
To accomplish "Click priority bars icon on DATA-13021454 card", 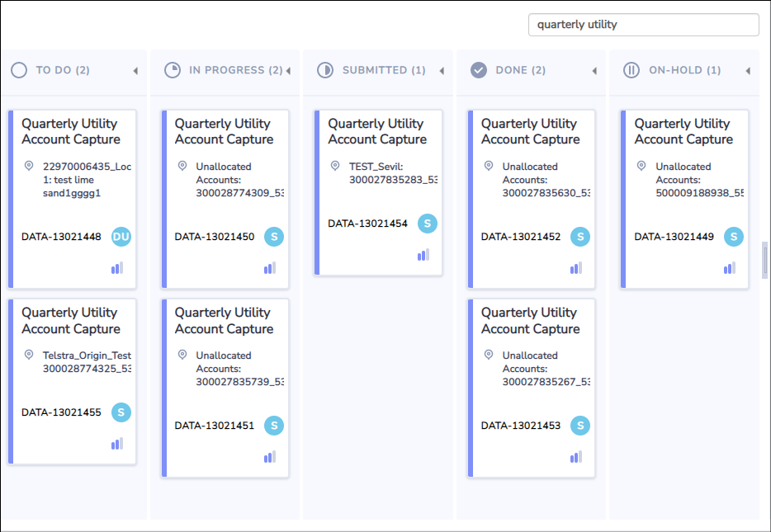I will point(423,255).
